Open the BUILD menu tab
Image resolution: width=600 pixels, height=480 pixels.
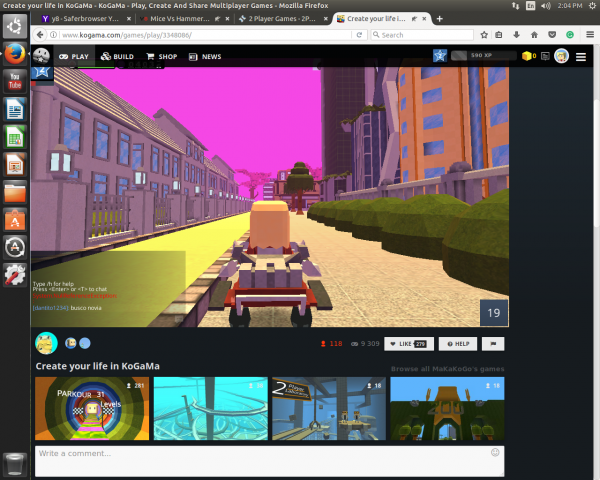click(x=118, y=57)
